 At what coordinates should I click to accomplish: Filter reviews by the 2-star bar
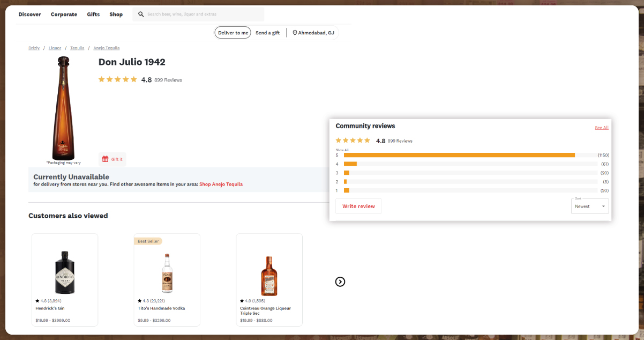(x=470, y=182)
